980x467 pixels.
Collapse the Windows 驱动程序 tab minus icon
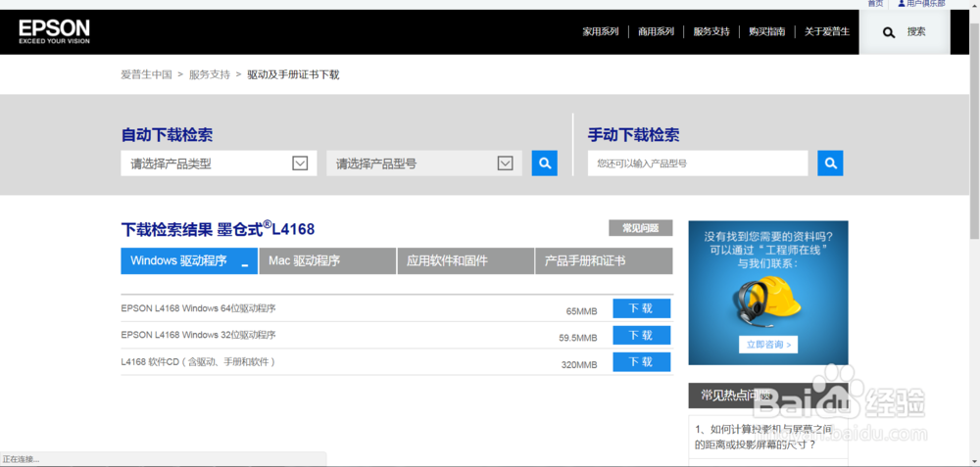click(x=245, y=266)
